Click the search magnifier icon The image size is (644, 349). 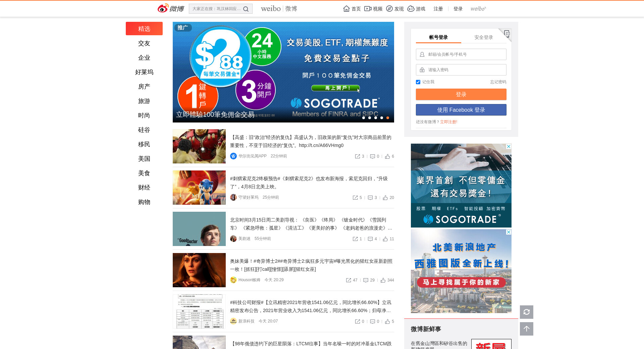click(x=246, y=9)
